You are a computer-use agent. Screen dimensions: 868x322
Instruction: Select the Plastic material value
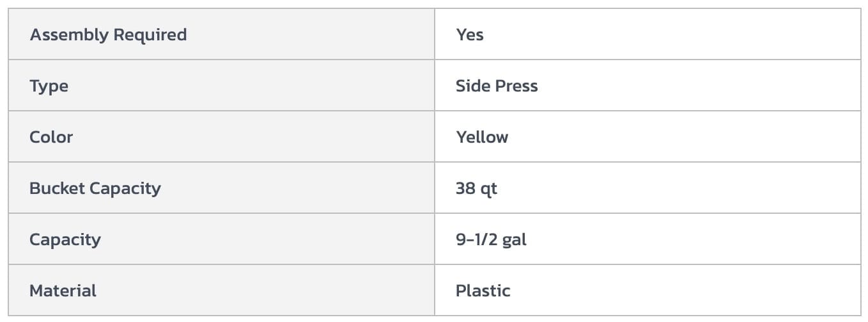pyautogui.click(x=483, y=291)
